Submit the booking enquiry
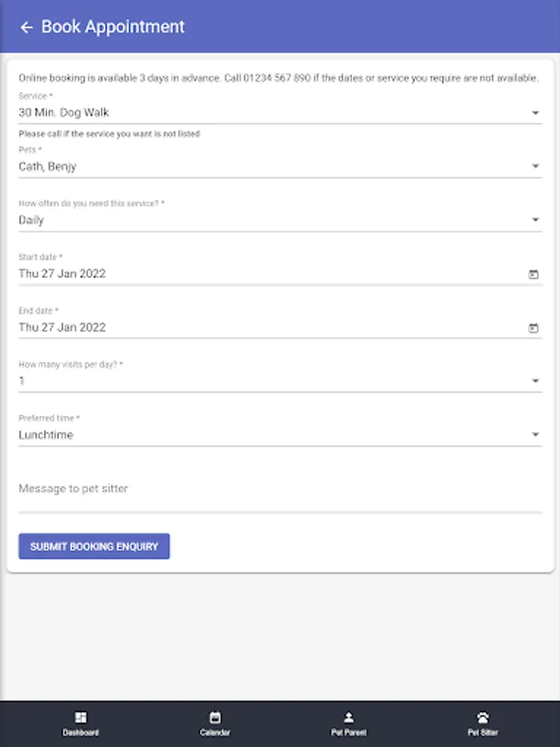The height and width of the screenshot is (747, 560). [x=94, y=546]
